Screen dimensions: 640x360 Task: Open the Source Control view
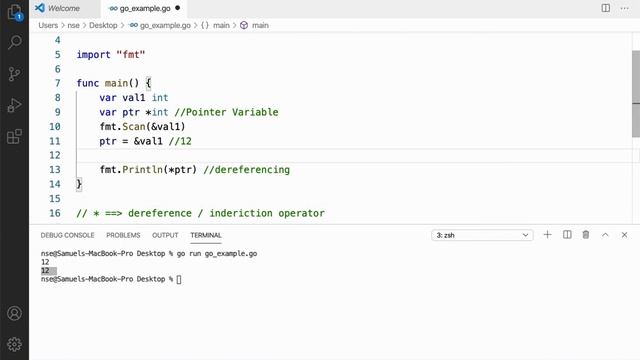click(x=14, y=74)
